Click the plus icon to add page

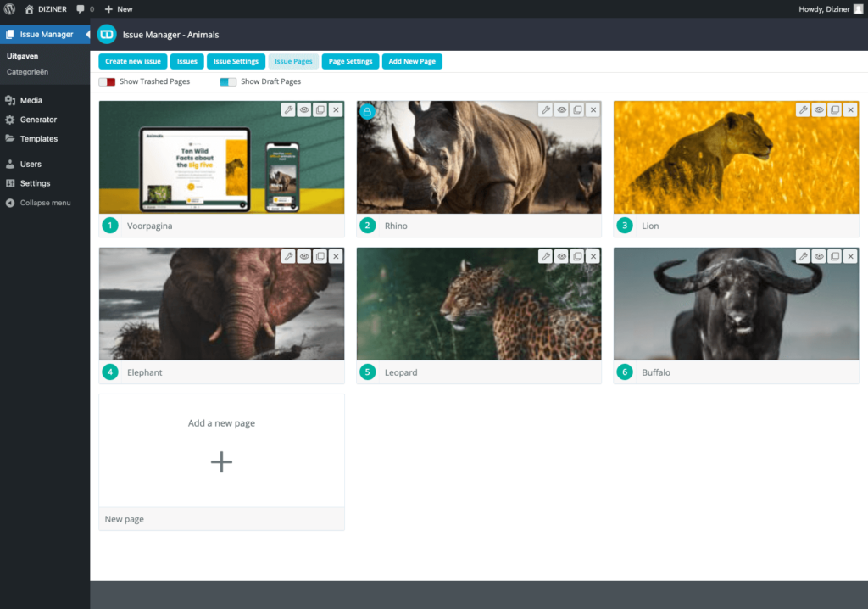click(x=221, y=461)
